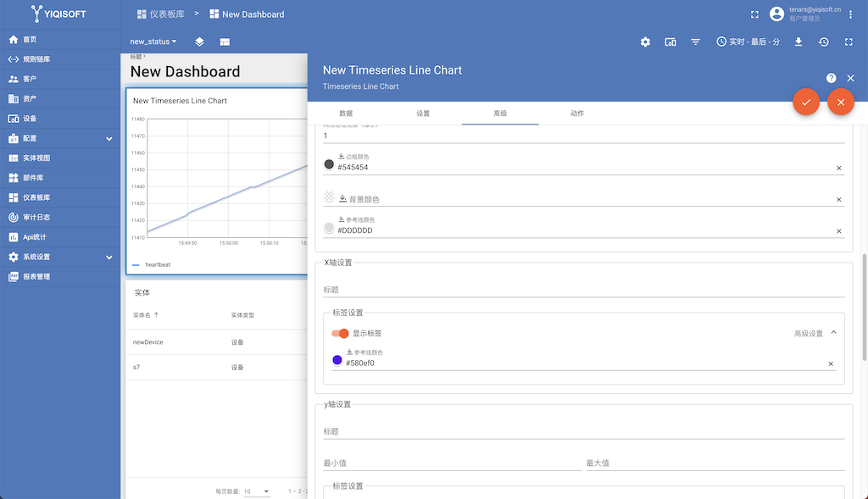Click YIQISOFT logo
The image size is (868, 499).
pos(58,14)
